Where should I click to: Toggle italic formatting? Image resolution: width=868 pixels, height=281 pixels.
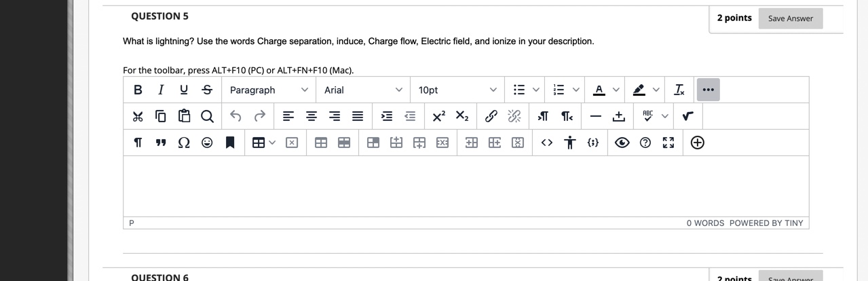pos(161,90)
